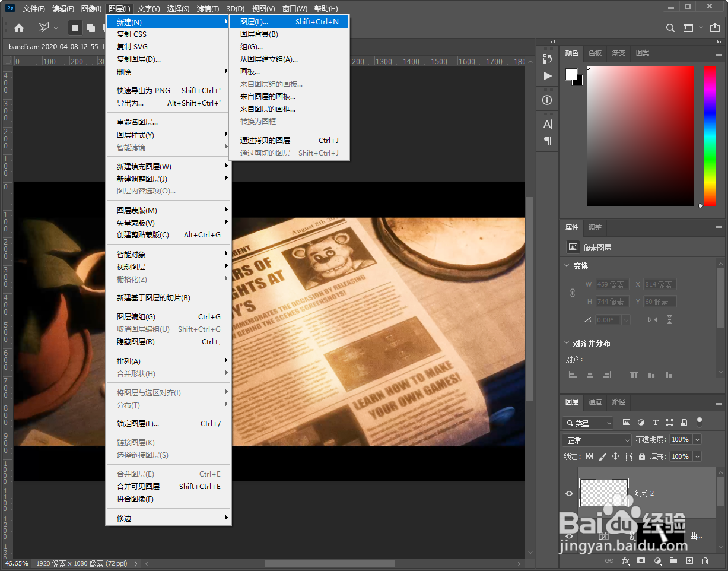Open the layer filter 类型 dropdown

point(588,423)
